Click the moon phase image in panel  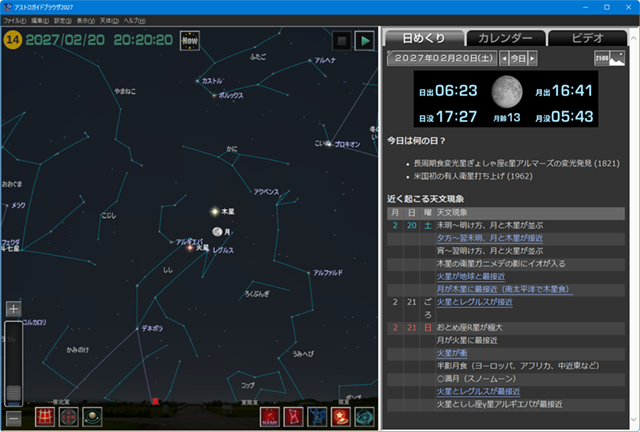coord(507,91)
